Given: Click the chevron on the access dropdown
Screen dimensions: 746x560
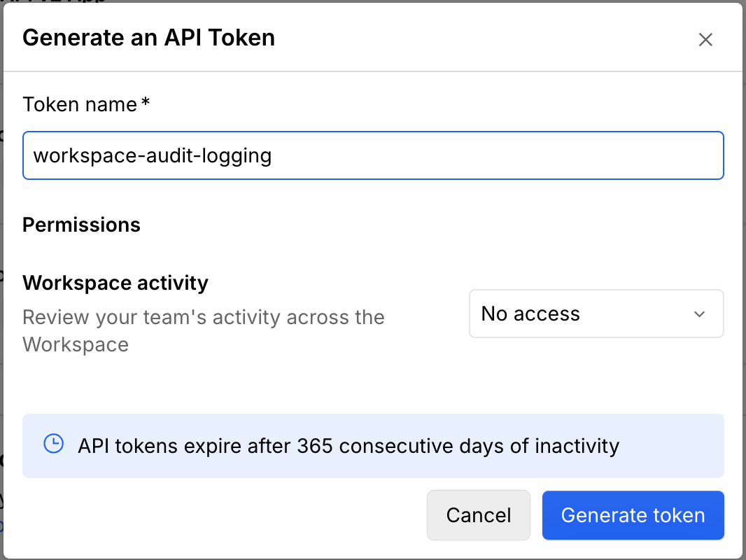Looking at the screenshot, I should (699, 314).
